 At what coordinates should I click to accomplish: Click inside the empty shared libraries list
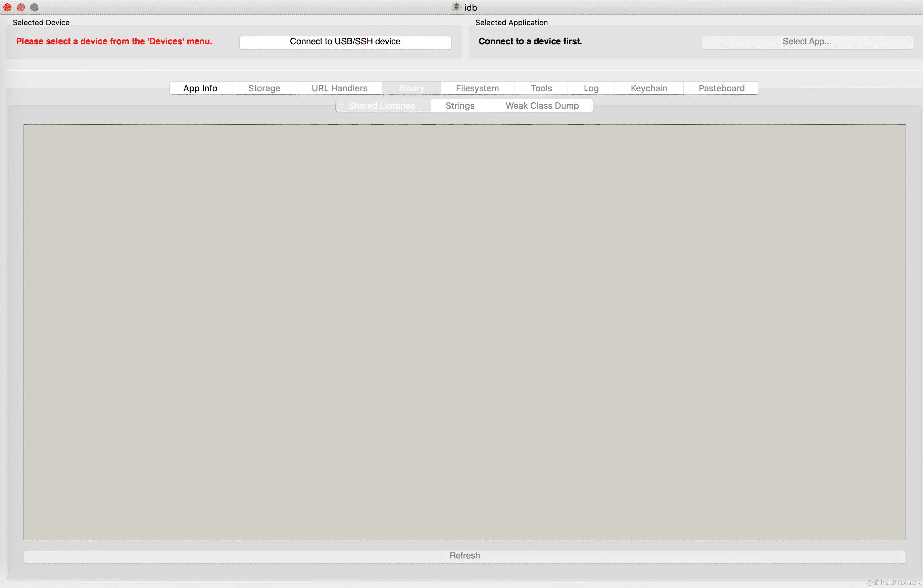coord(465,332)
